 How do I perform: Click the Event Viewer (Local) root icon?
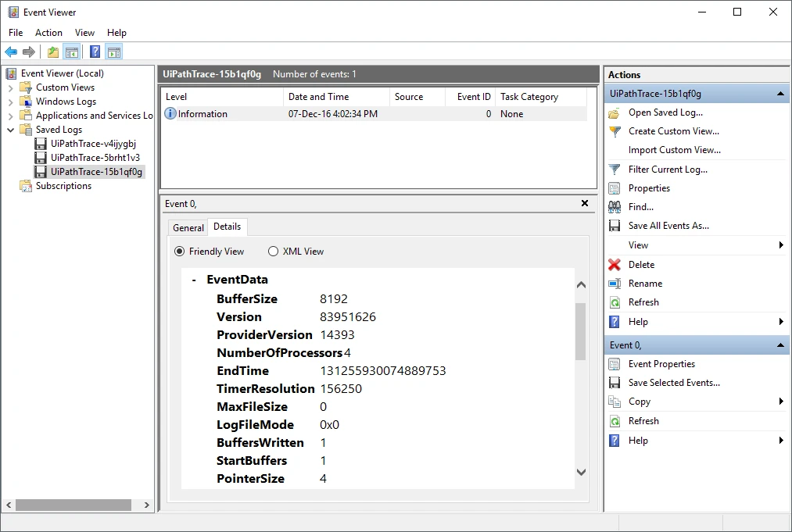(11, 73)
